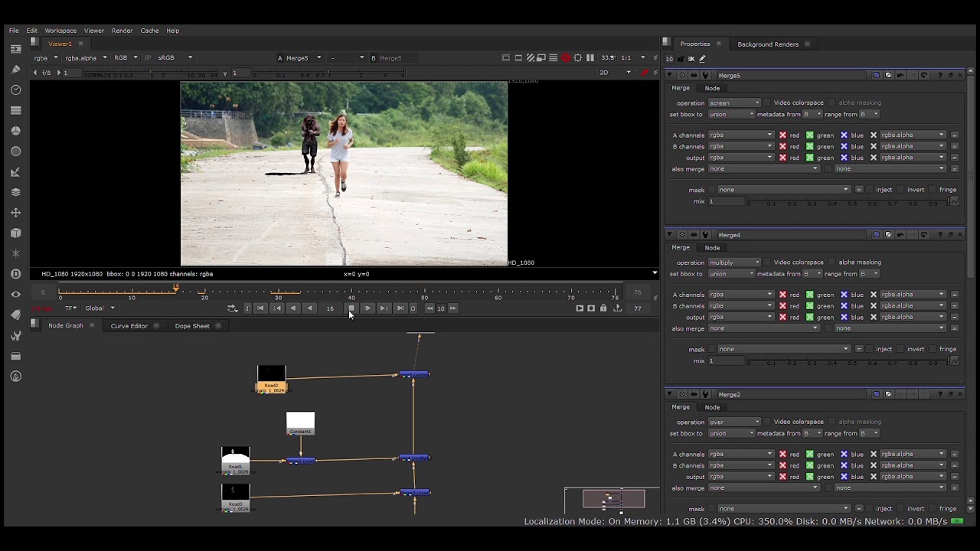
Task: Open the File menu
Action: [14, 31]
